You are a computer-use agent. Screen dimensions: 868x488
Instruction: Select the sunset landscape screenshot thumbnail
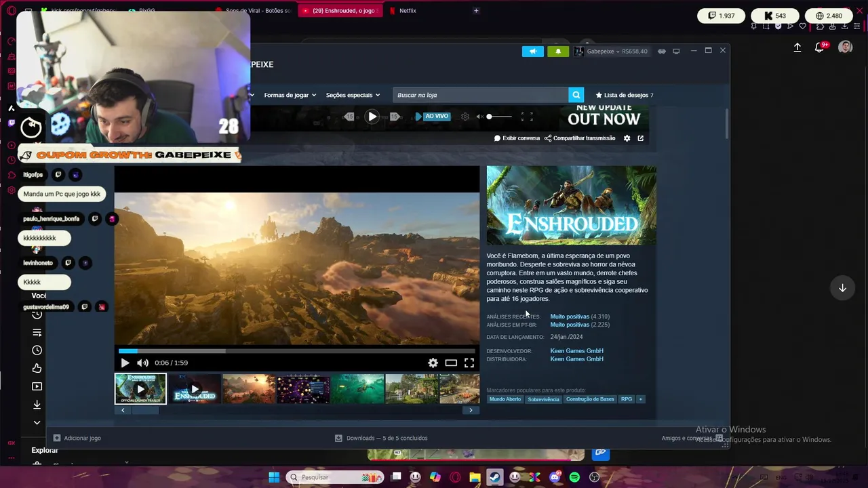click(x=249, y=389)
